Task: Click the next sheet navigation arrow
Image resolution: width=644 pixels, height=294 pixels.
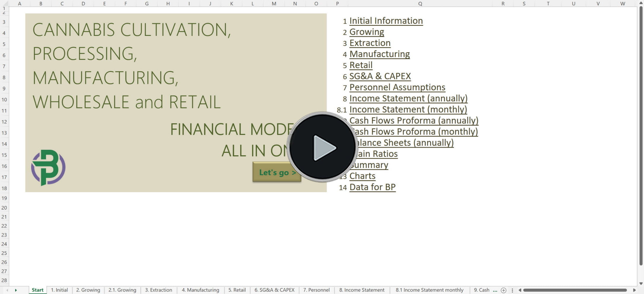Action: [16, 290]
